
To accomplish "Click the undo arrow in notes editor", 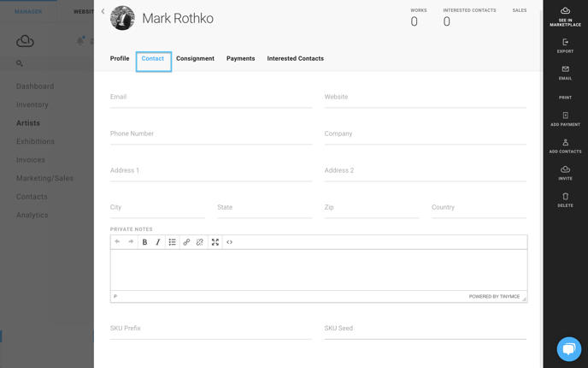I will 117,242.
